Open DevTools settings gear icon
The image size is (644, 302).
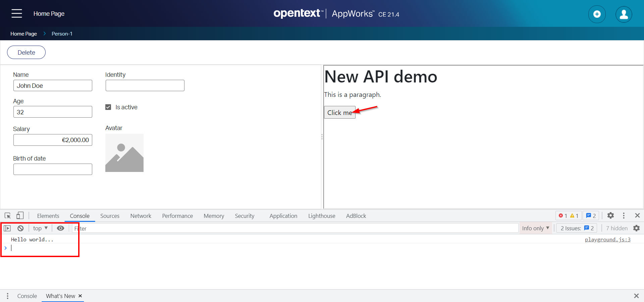pyautogui.click(x=610, y=216)
